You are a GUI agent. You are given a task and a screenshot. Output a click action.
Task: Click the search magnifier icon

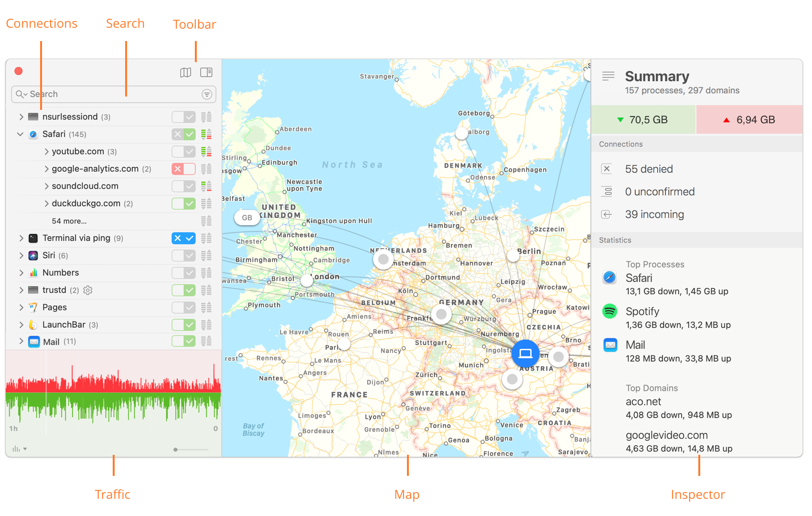[21, 94]
